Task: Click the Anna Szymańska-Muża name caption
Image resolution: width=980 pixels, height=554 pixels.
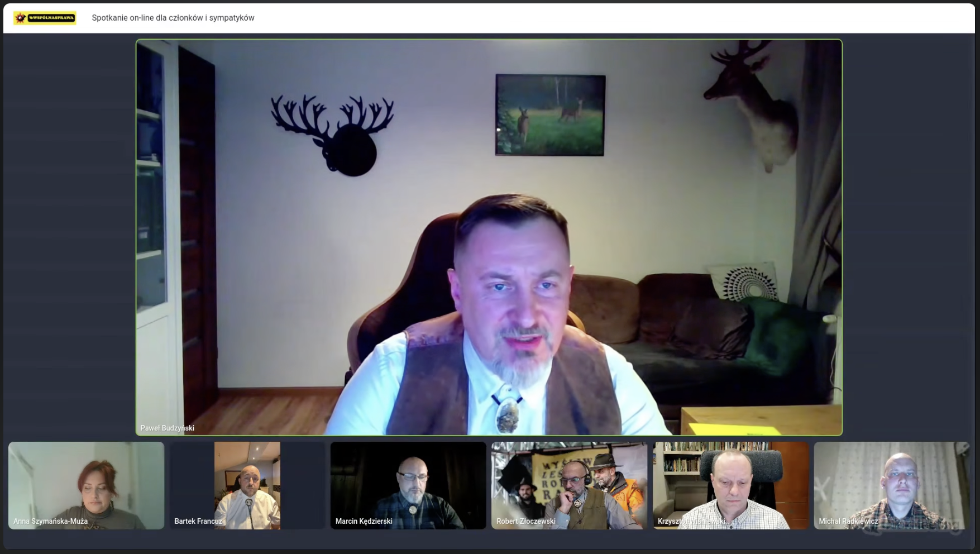Action: pos(51,521)
